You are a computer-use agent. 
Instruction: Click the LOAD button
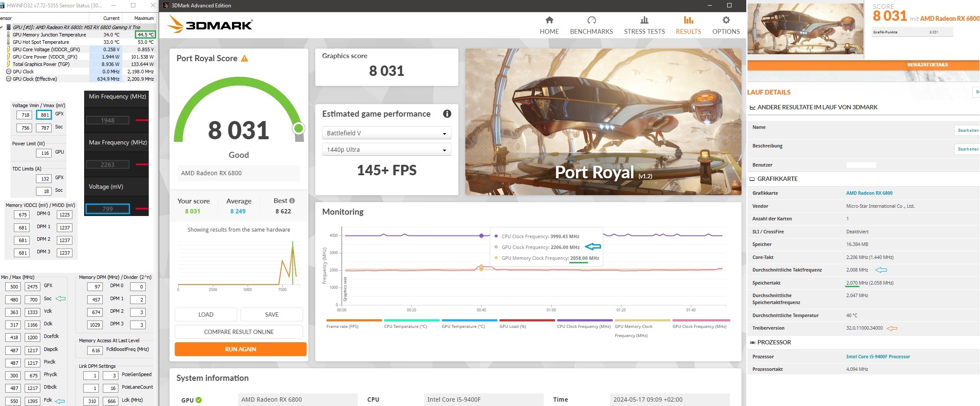click(x=206, y=314)
